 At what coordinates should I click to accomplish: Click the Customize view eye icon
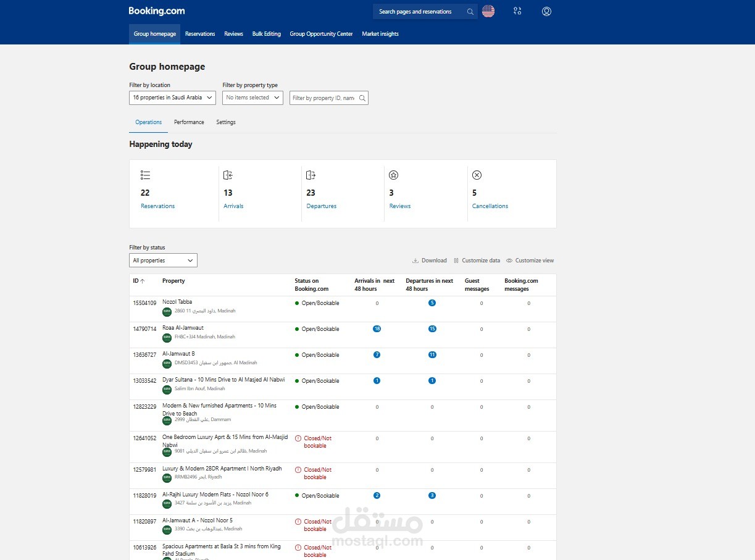coord(509,261)
